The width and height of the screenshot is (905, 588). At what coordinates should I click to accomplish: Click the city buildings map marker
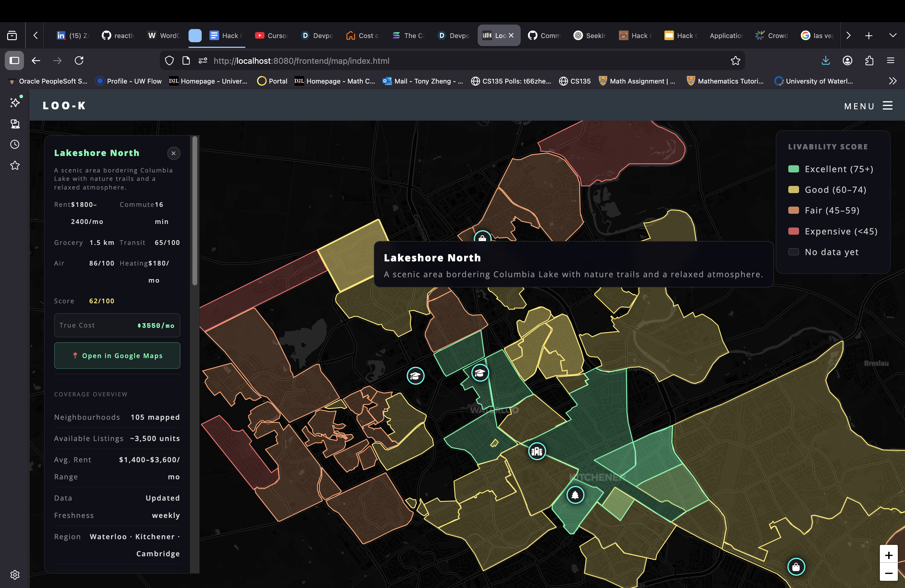click(x=537, y=451)
